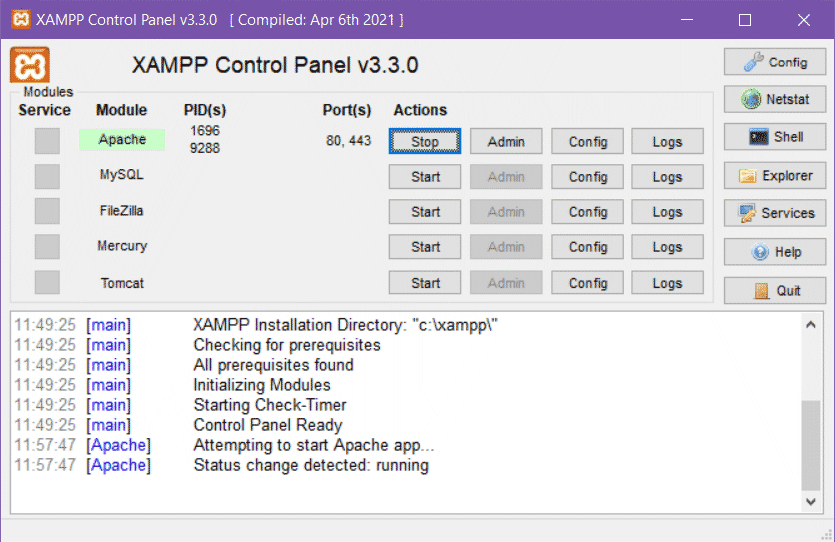Launch Shell from the right sidebar
The height and width of the screenshot is (542, 835).
click(775, 137)
